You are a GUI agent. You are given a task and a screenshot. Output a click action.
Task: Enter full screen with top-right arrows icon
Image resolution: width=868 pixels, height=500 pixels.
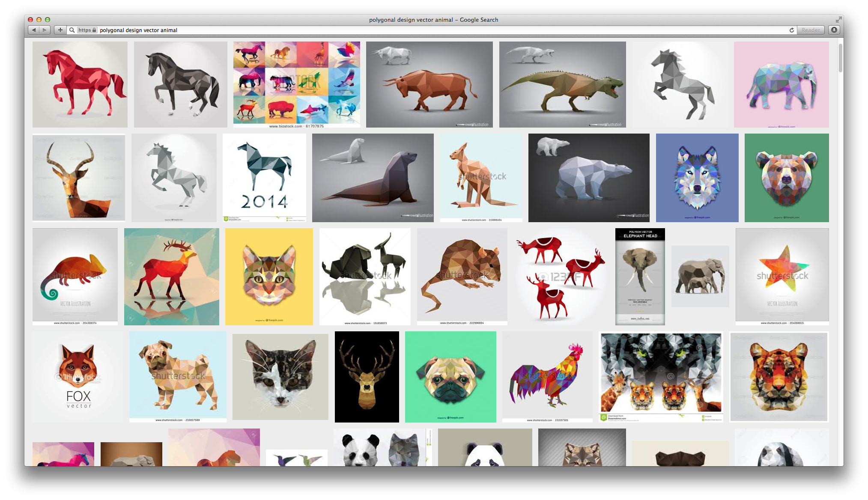point(838,20)
